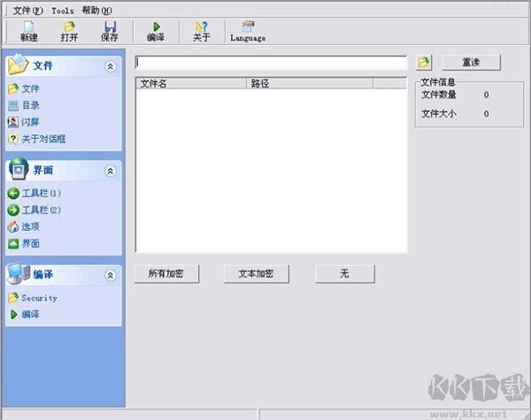This screenshot has width=531, height=420.
Task: Open the Tools menu
Action: 63,11
